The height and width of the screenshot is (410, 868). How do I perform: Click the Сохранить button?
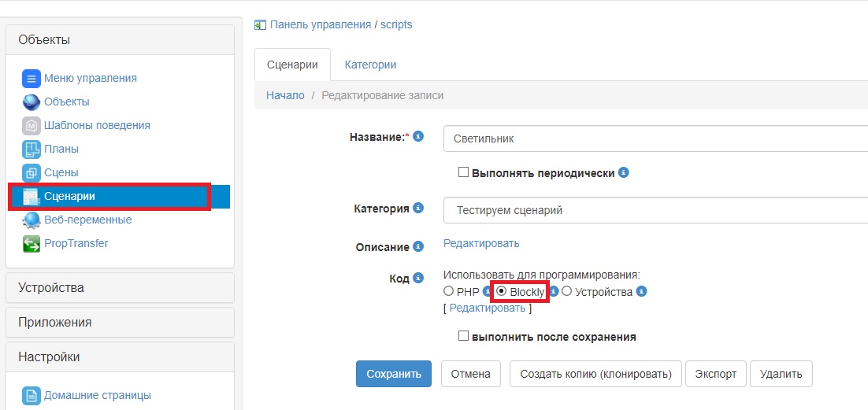394,374
